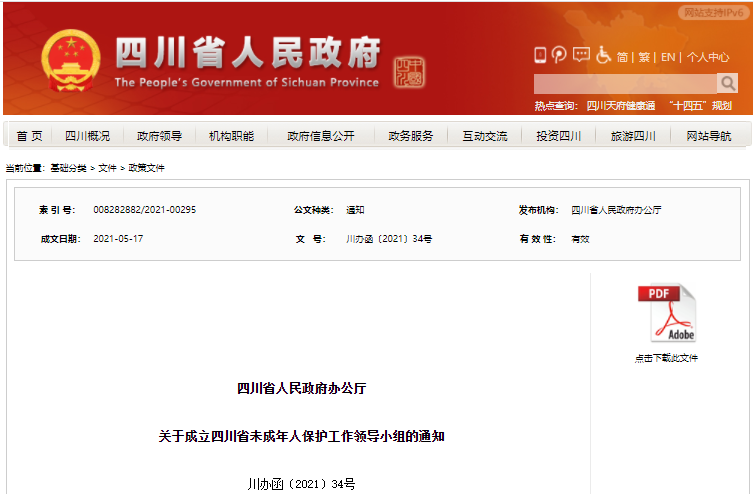Open 个人中心 personal center
The image size is (753, 494).
point(708,57)
